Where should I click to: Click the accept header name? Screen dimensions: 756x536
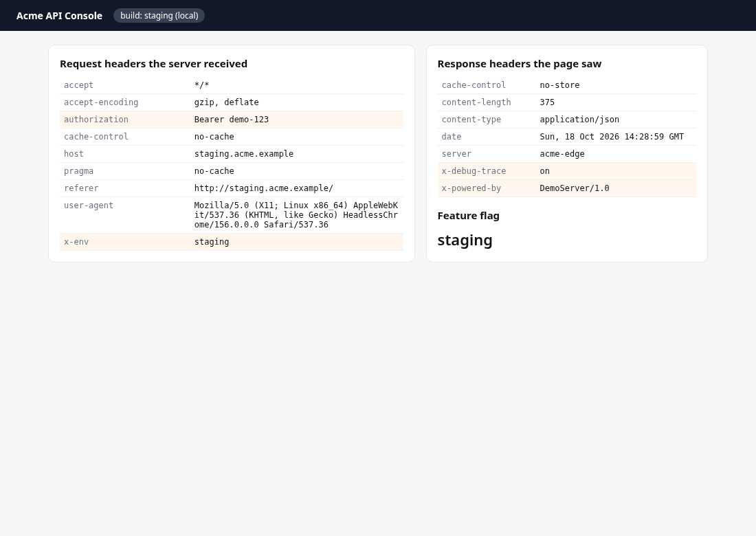pyautogui.click(x=78, y=85)
